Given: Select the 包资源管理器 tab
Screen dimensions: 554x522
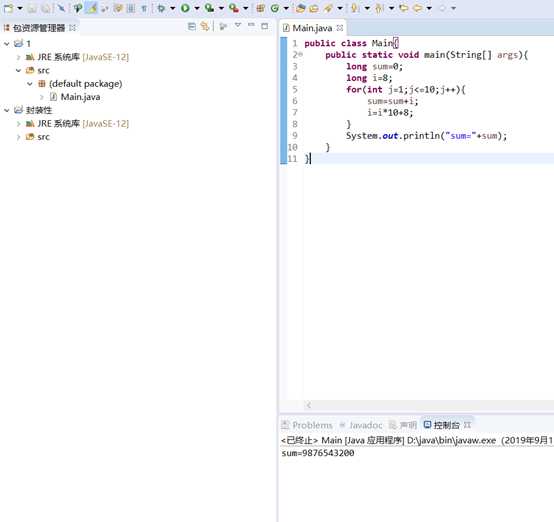Looking at the screenshot, I should tap(39, 28).
